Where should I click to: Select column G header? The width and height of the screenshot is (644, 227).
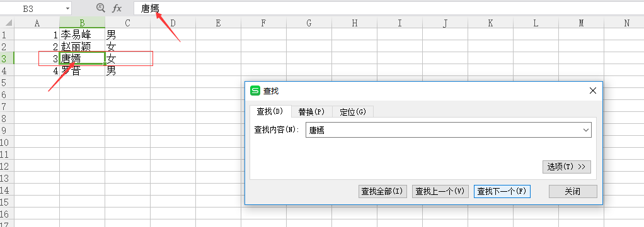click(309, 23)
